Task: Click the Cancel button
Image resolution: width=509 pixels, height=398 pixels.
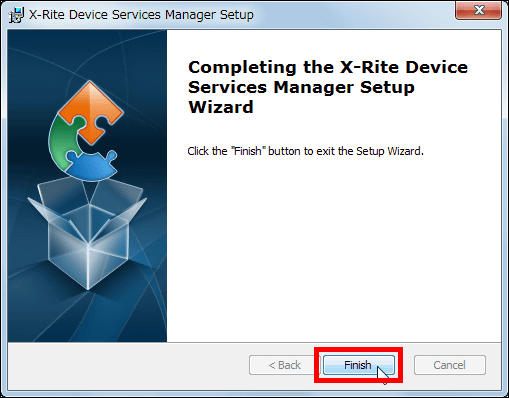Action: click(x=449, y=365)
